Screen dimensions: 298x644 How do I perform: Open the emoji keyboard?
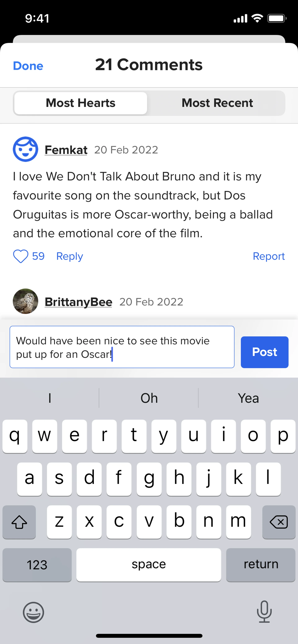tap(33, 612)
